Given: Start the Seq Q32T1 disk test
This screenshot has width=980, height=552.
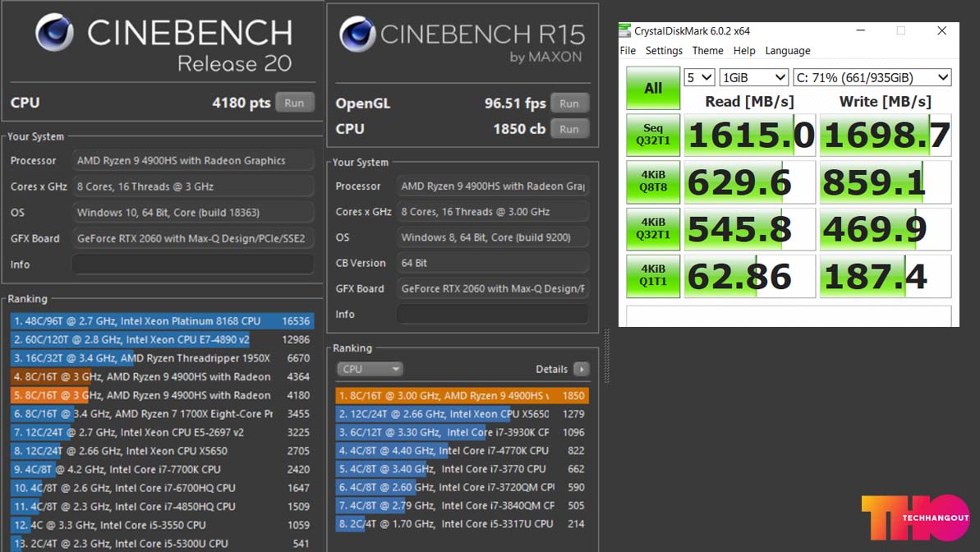Looking at the screenshot, I should click(653, 135).
